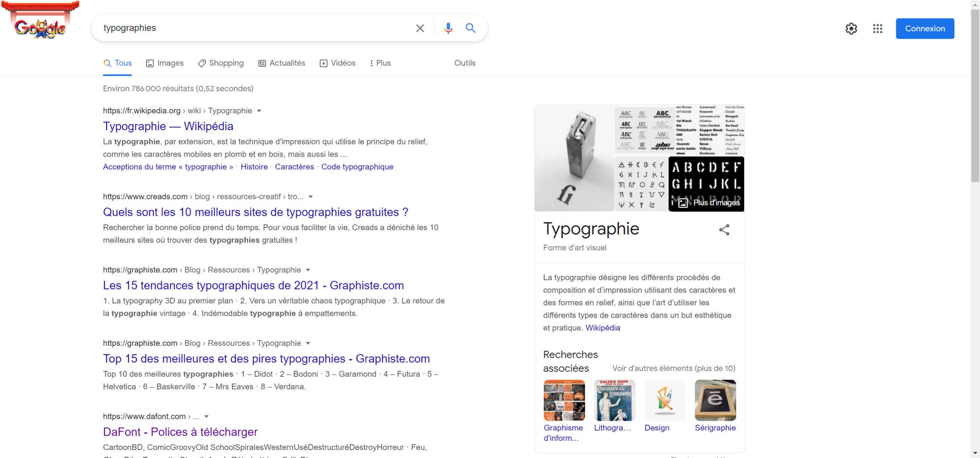
Task: Click the Environ 786 000 résultats text
Action: click(178, 89)
